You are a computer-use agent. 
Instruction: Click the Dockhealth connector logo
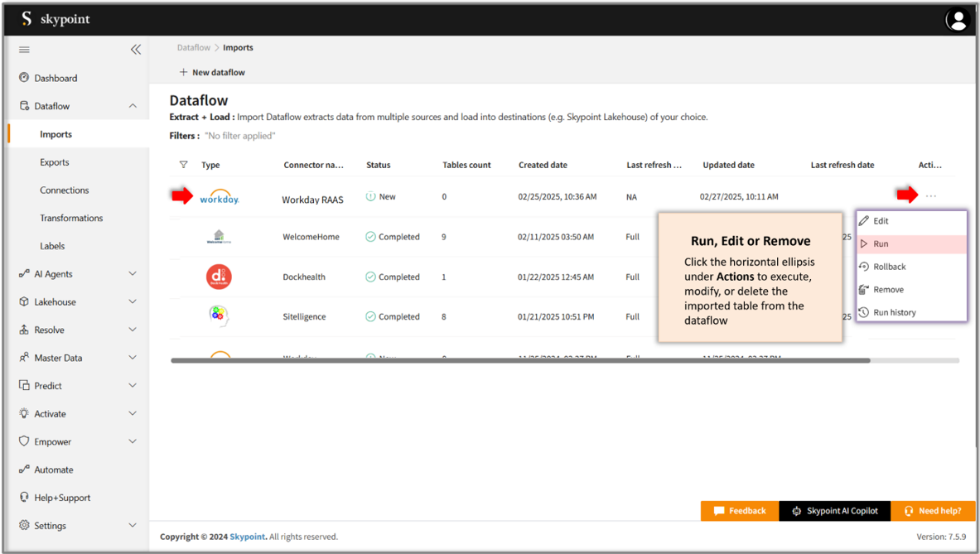click(x=219, y=277)
